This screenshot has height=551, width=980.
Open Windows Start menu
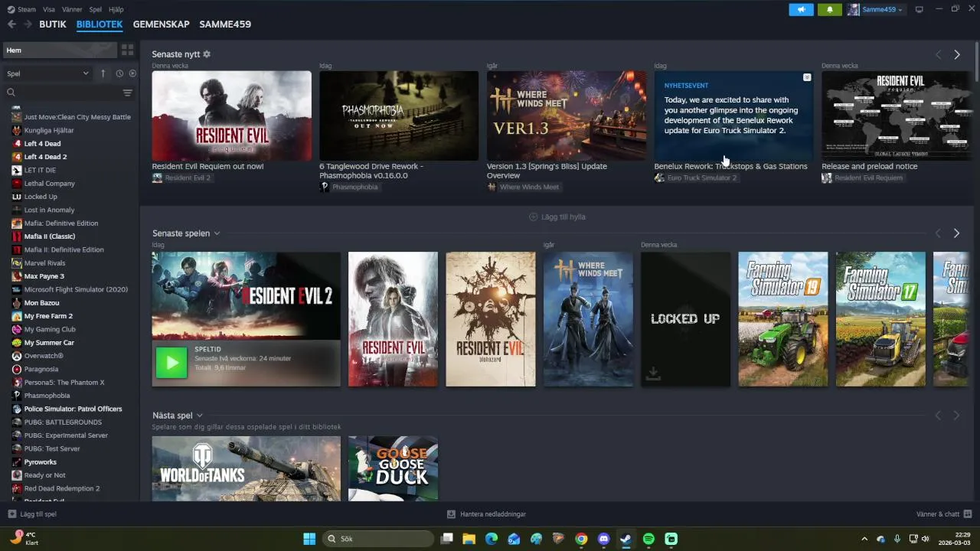point(309,539)
